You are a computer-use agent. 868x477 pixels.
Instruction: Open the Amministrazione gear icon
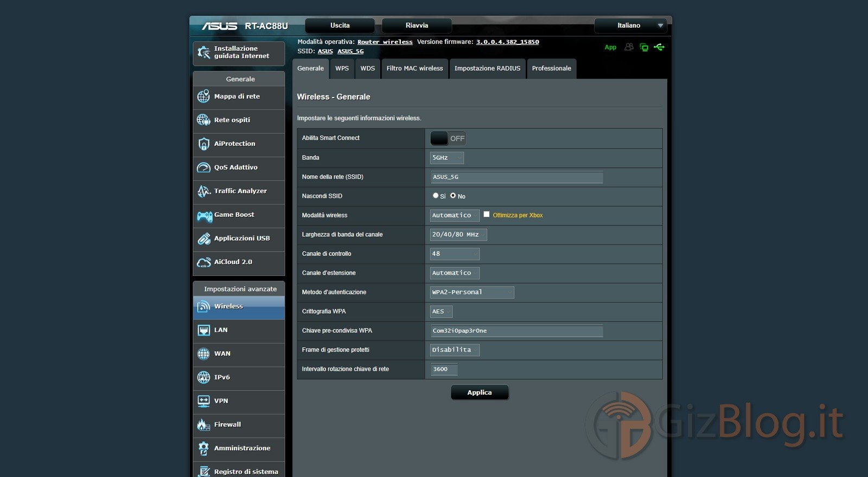coord(203,448)
